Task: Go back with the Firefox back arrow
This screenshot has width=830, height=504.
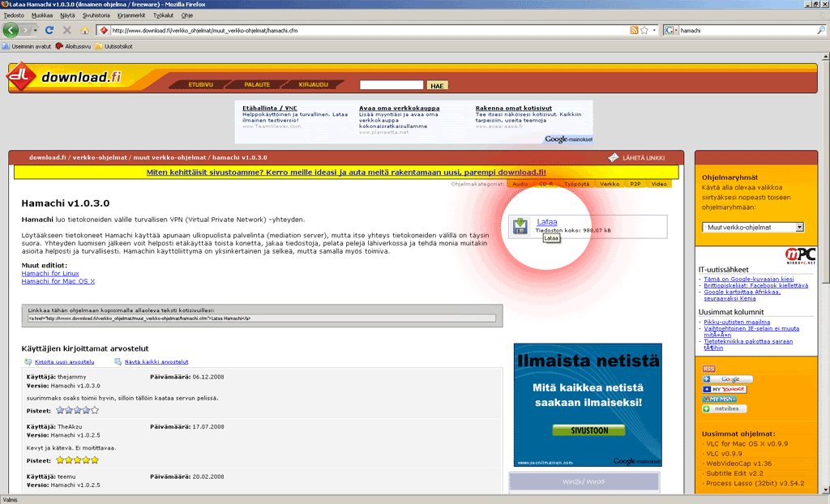Action: (11, 30)
